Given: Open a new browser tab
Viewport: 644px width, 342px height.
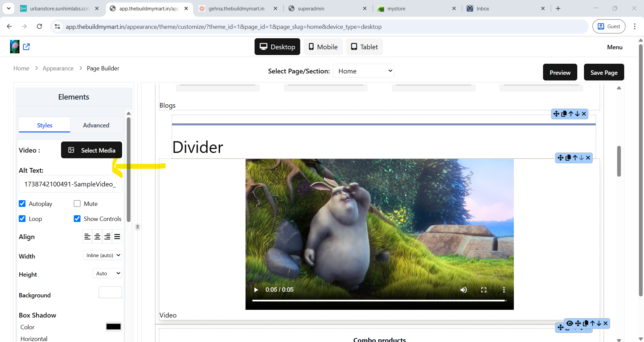Looking at the screenshot, I should click(x=558, y=8).
